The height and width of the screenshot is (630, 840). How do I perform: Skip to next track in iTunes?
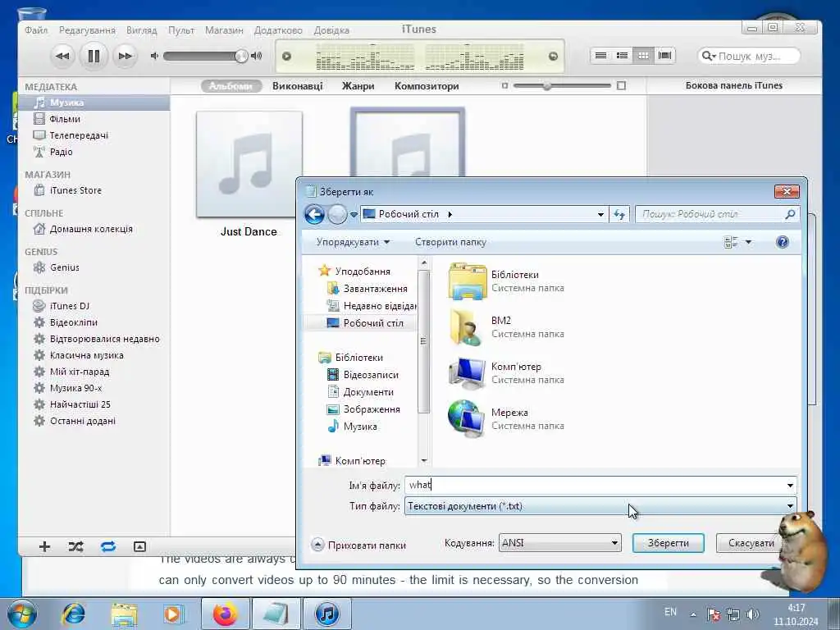[x=125, y=56]
